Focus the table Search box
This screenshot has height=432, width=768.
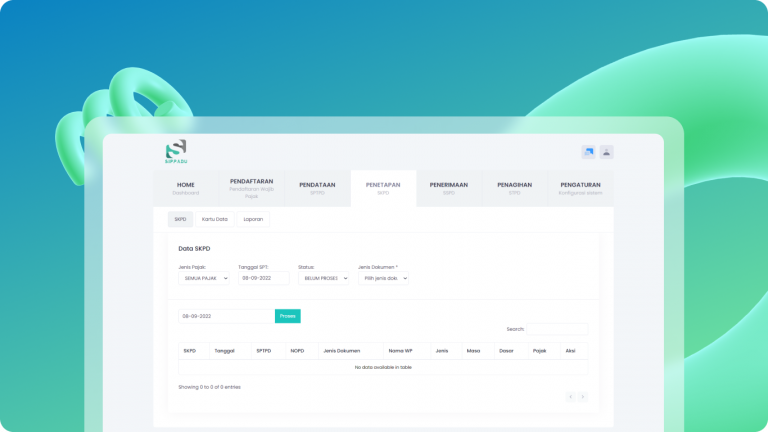click(x=557, y=329)
